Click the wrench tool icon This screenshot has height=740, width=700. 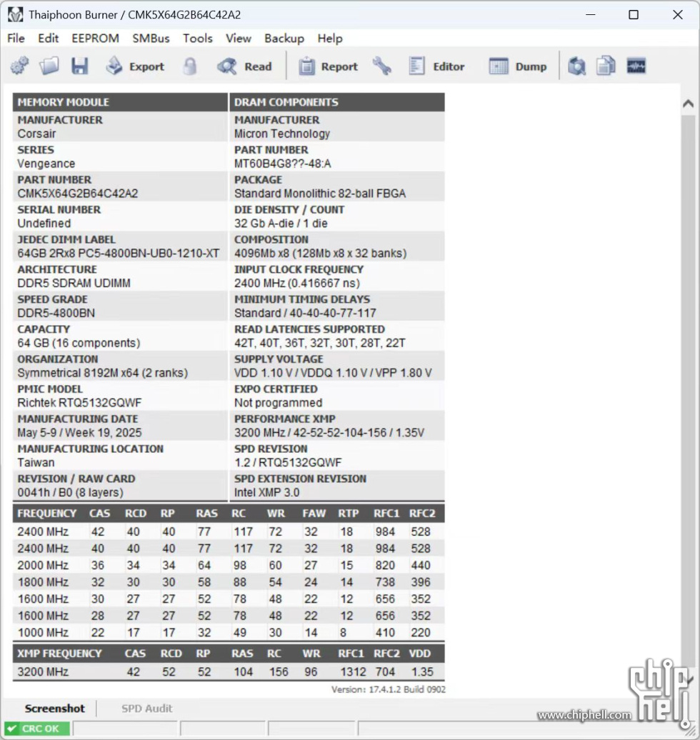[382, 66]
